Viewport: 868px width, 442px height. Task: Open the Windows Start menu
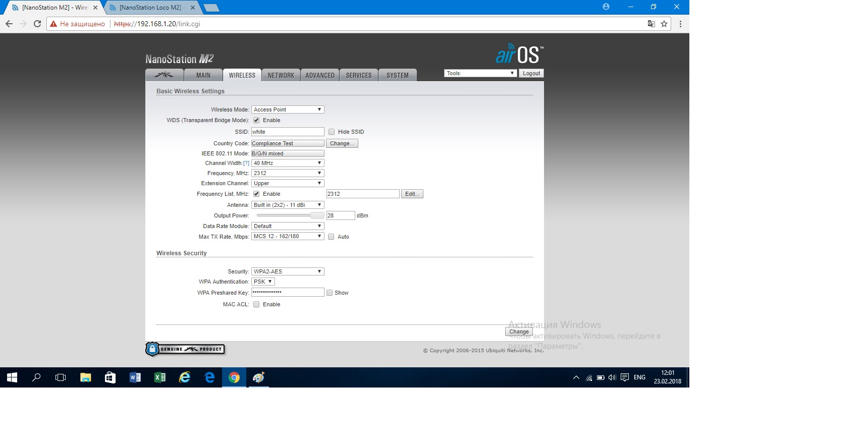point(12,377)
